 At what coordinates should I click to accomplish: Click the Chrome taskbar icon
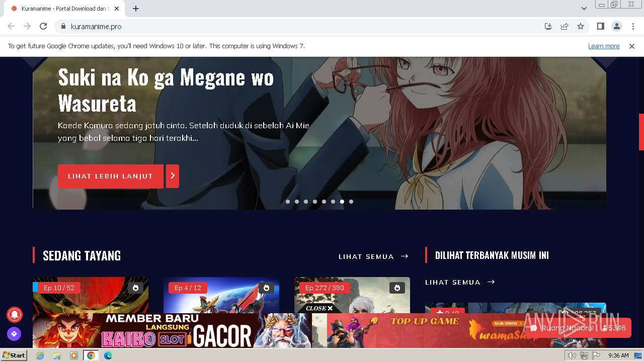point(91,355)
